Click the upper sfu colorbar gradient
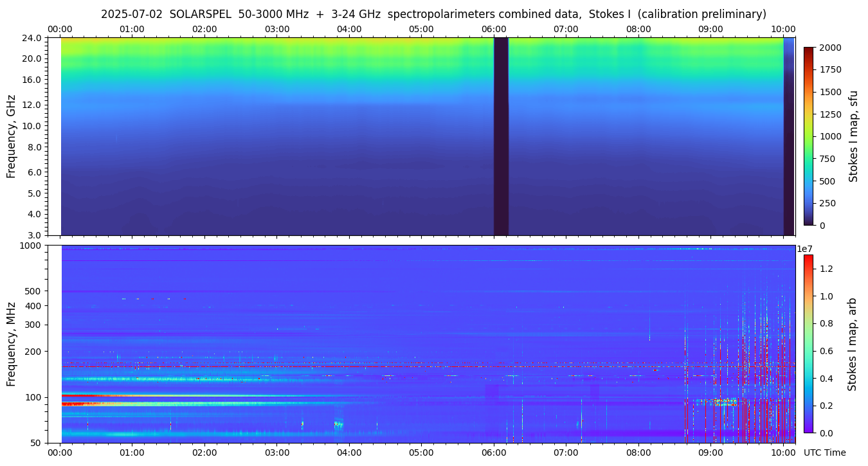This screenshot has width=868, height=466. pos(808,136)
